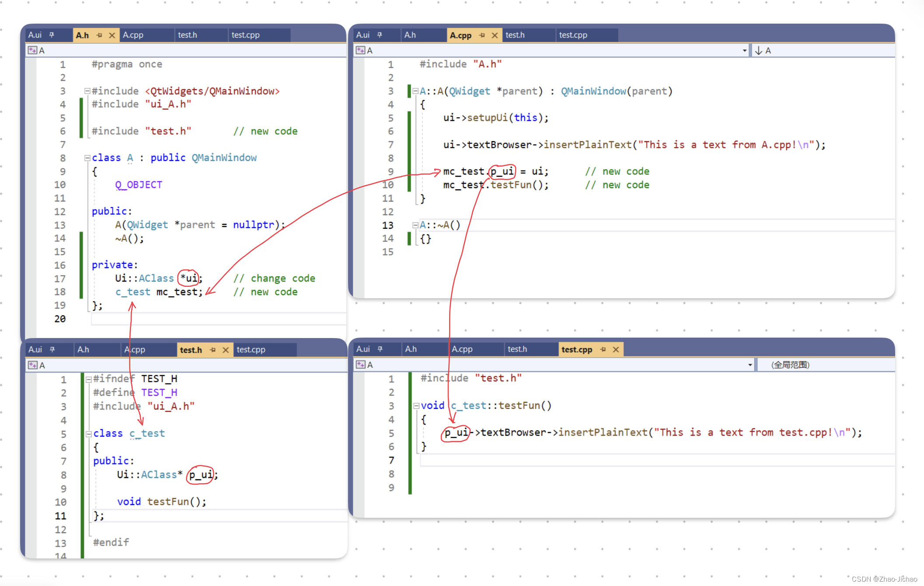Close the test.h tab in bottom-left editor

coord(226,350)
